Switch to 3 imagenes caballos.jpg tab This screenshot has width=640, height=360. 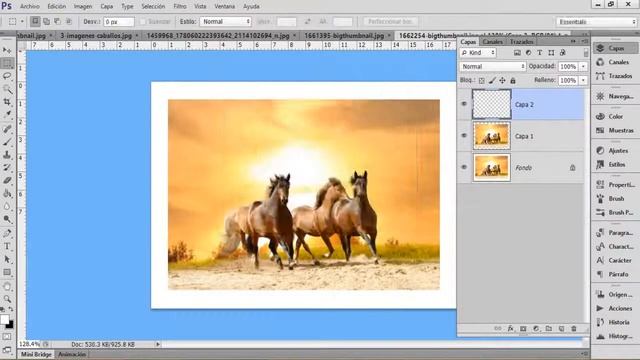point(96,36)
